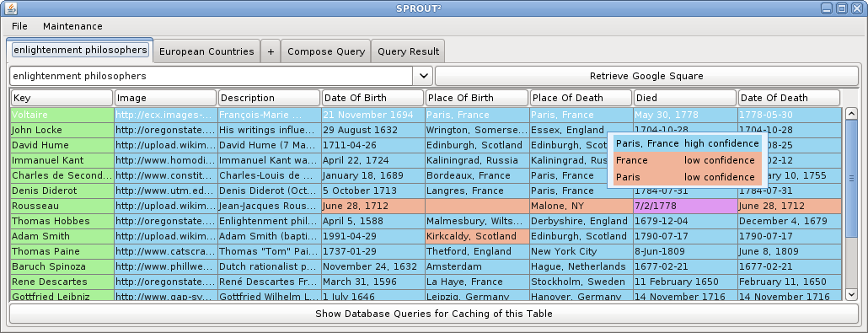Click the '1991-04-29' birth date cell

coord(373,236)
